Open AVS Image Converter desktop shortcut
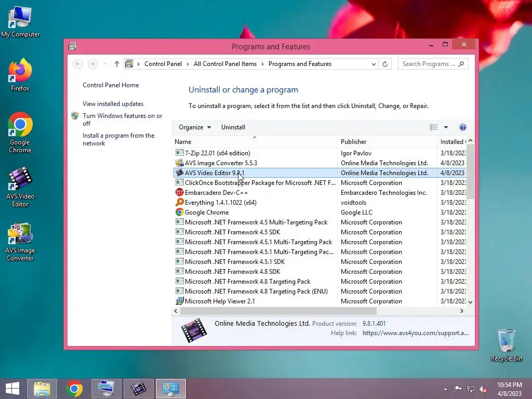This screenshot has width=532, height=399. (20, 242)
